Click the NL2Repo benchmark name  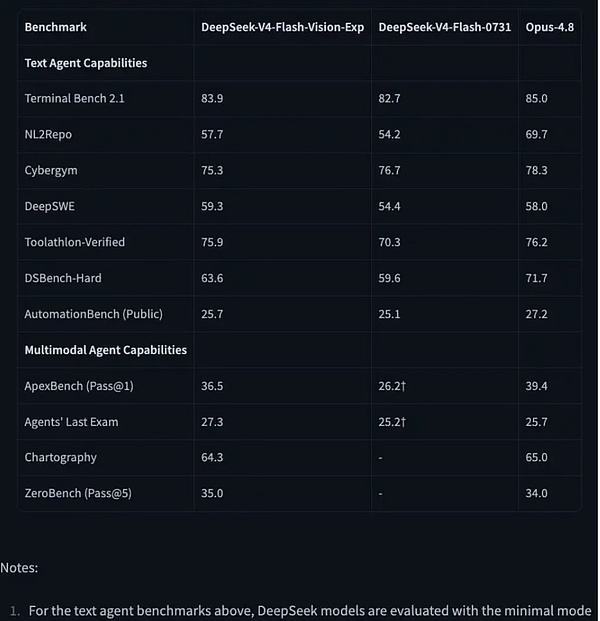pyautogui.click(x=48, y=134)
